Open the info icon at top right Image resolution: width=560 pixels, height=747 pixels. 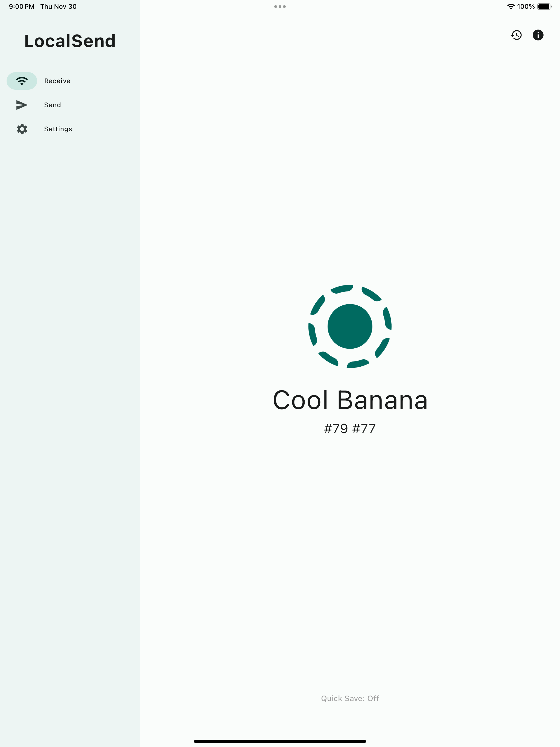pos(538,35)
